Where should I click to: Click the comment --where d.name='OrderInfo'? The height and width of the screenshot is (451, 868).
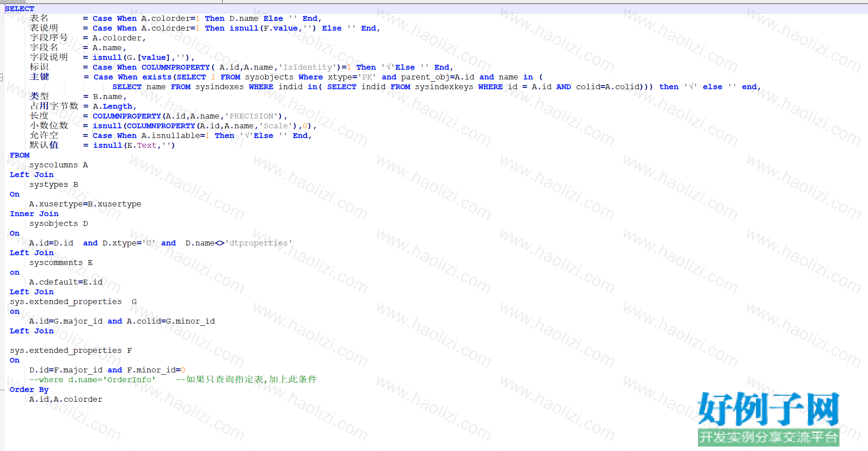coord(92,380)
